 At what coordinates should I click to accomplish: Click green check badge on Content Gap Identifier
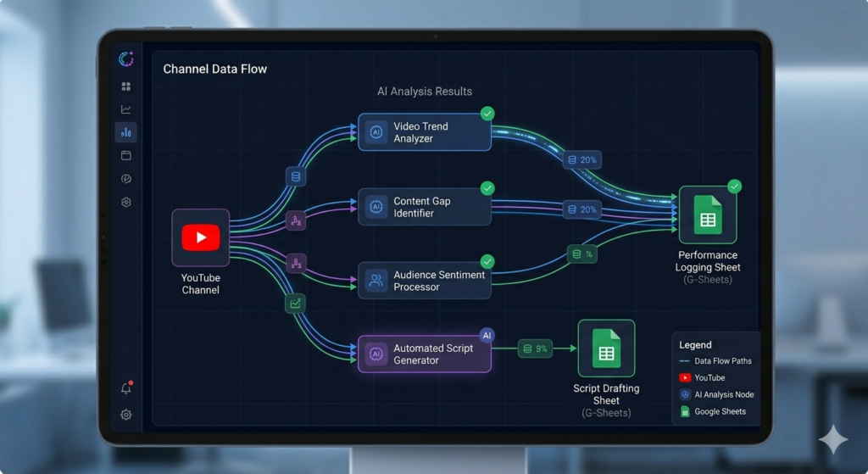(x=487, y=188)
